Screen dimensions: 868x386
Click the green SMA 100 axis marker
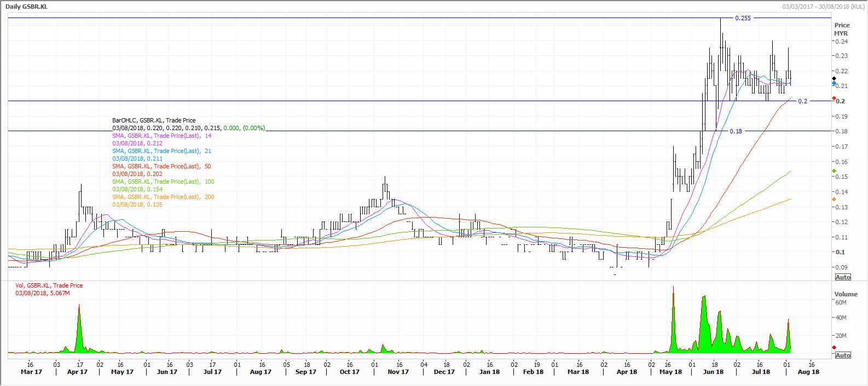[x=834, y=171]
